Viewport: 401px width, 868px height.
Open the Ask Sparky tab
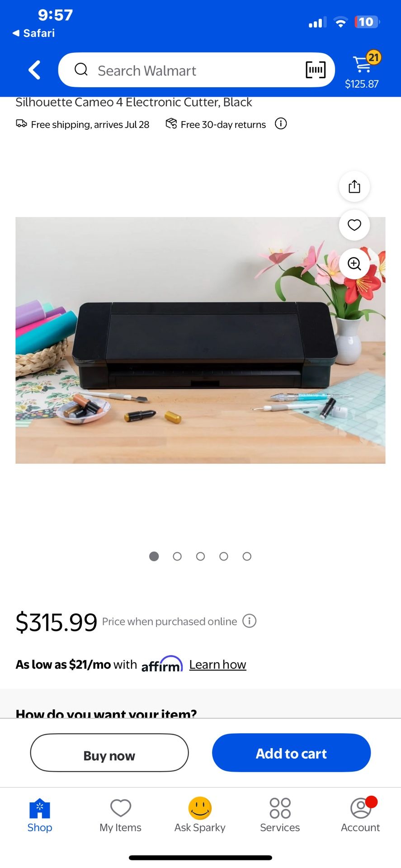(200, 815)
